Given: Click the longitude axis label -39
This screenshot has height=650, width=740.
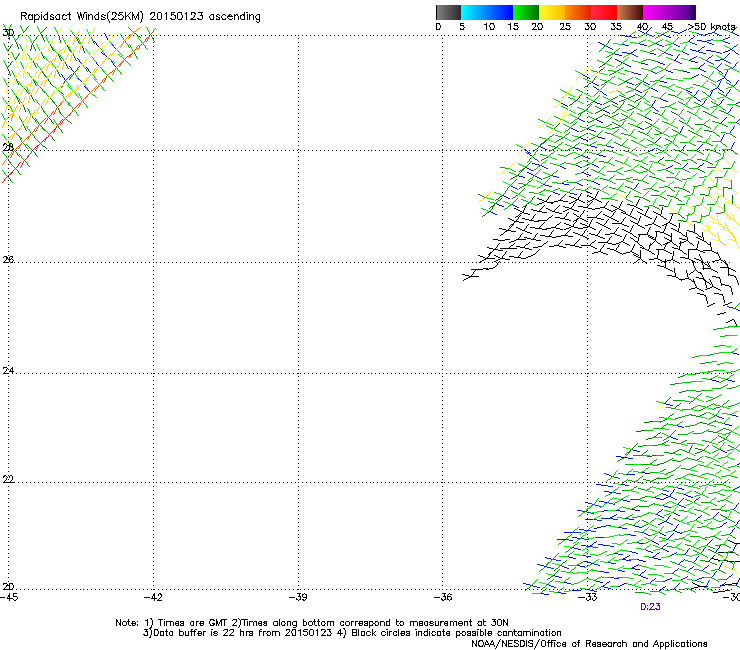Looking at the screenshot, I should click(x=298, y=597).
